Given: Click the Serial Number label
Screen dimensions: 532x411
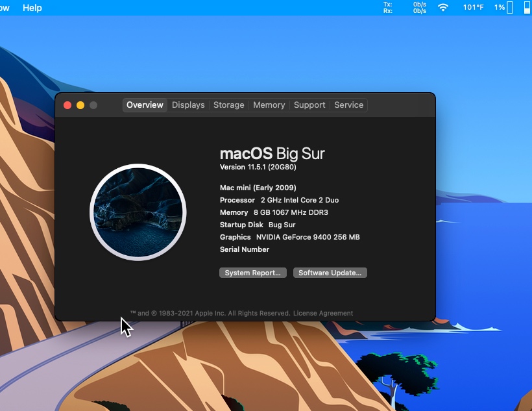Looking at the screenshot, I should (245, 249).
